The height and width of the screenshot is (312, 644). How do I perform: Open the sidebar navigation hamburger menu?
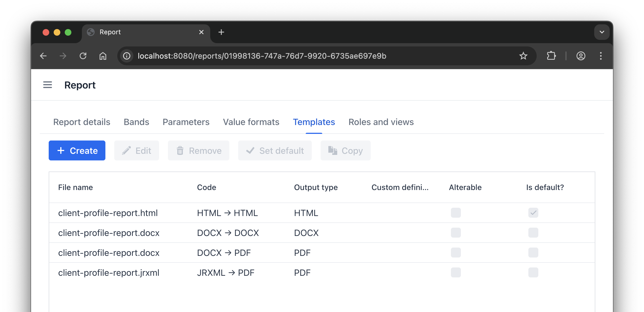(47, 85)
